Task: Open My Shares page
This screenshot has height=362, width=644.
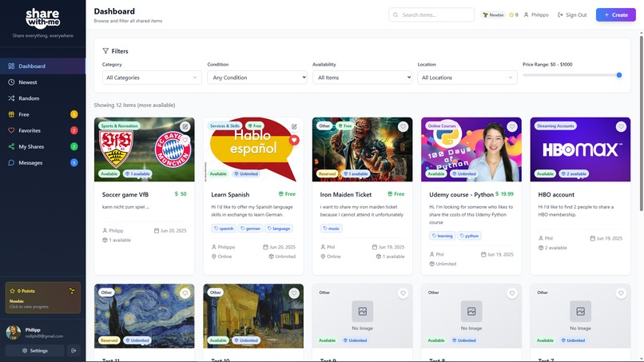Action: 42,146
